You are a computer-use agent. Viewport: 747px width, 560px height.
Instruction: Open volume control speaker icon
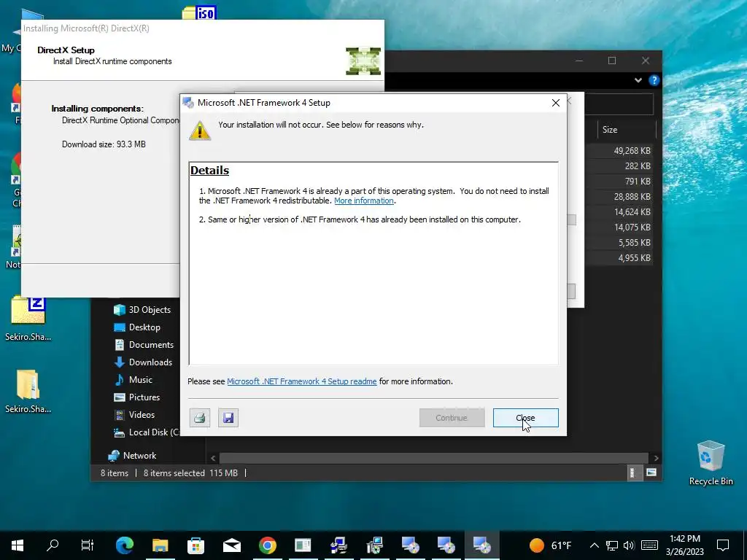(629, 545)
